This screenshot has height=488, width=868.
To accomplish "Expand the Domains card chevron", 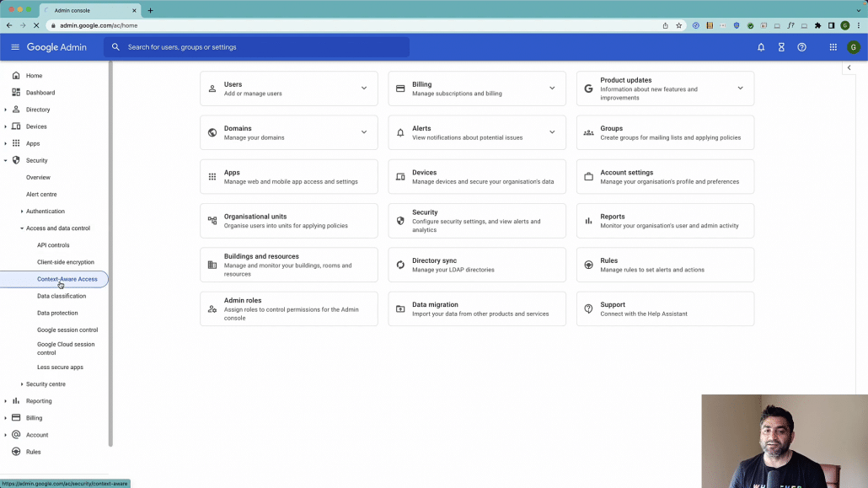I will tap(364, 132).
